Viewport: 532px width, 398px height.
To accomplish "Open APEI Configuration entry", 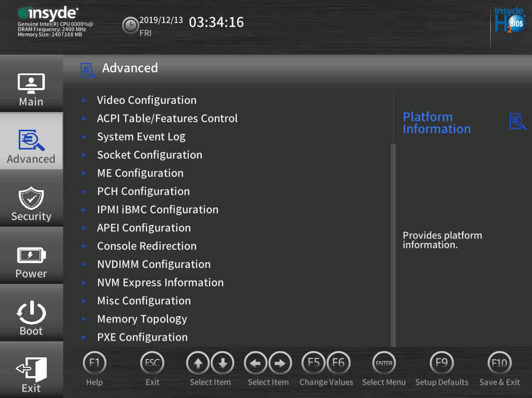I will [x=144, y=228].
